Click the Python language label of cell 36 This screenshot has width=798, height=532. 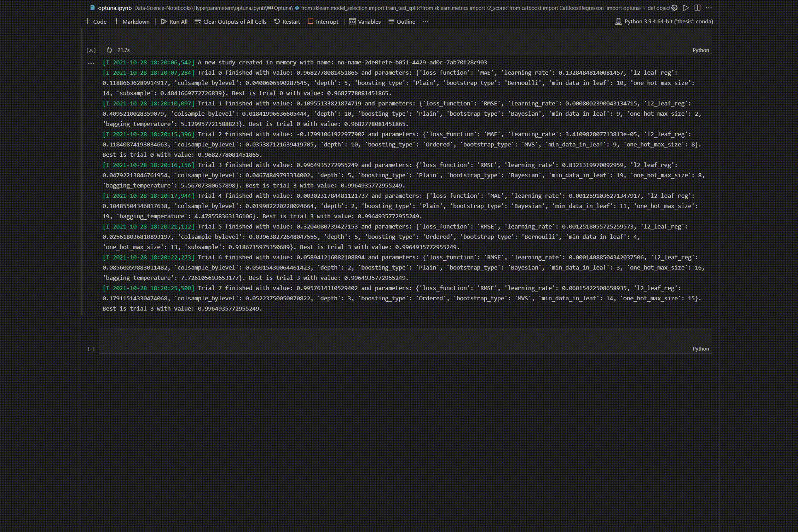coord(700,50)
